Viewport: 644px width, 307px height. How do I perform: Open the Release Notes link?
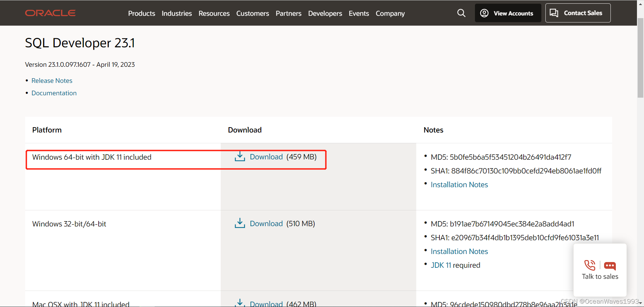(52, 81)
